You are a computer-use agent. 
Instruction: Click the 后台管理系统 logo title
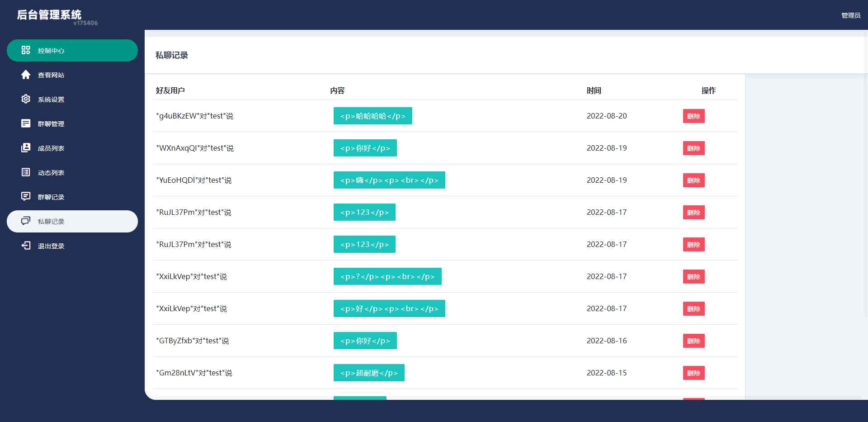[49, 14]
